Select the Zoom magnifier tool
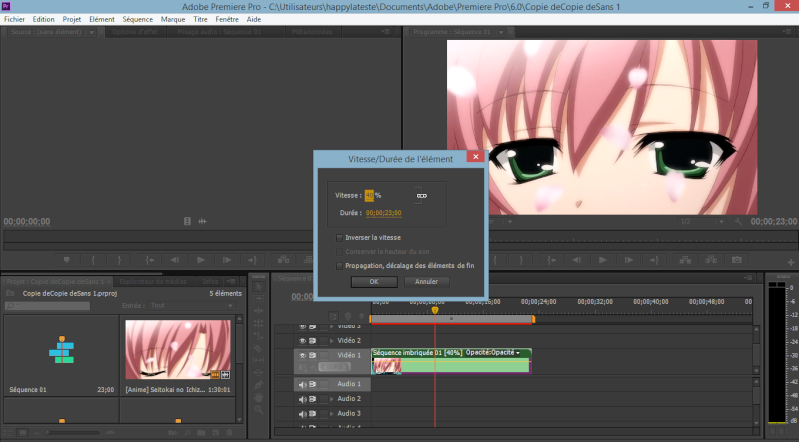Viewport: 799px width, 442px height. [258, 409]
